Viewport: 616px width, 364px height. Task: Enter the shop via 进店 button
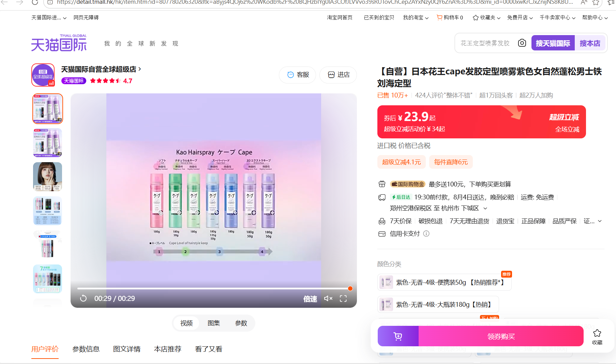coord(338,75)
